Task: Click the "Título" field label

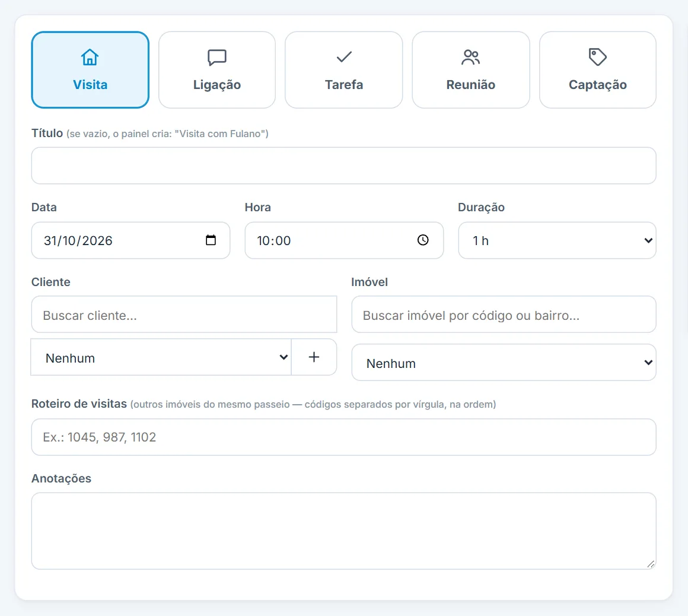Action: 47,133
